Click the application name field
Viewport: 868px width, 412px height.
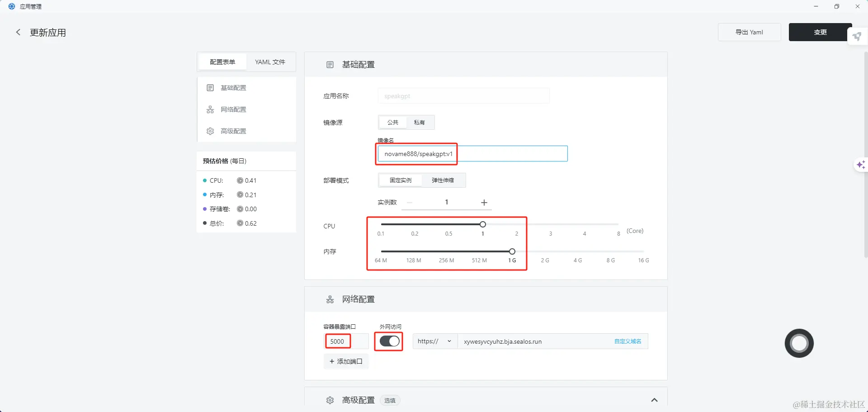[464, 96]
